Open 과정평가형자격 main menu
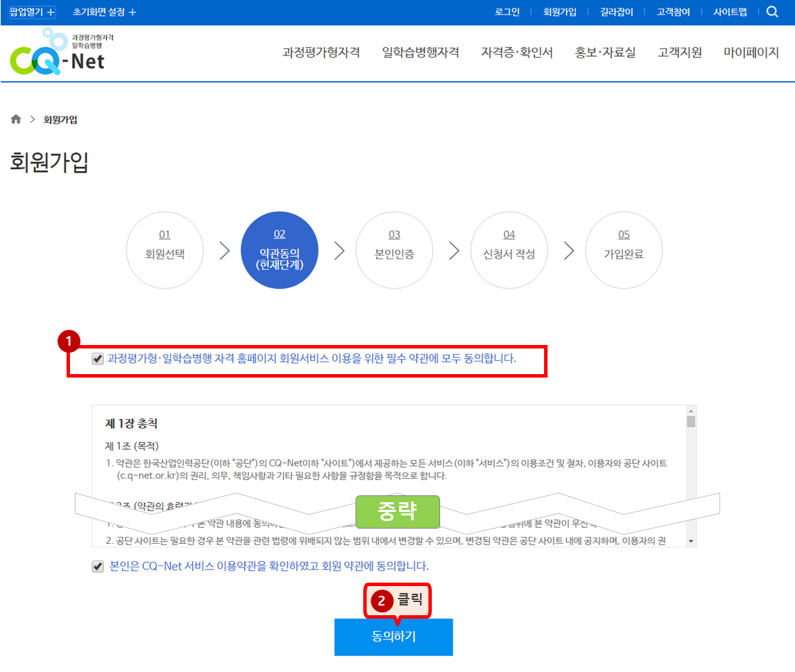The image size is (795, 672). [x=321, y=52]
